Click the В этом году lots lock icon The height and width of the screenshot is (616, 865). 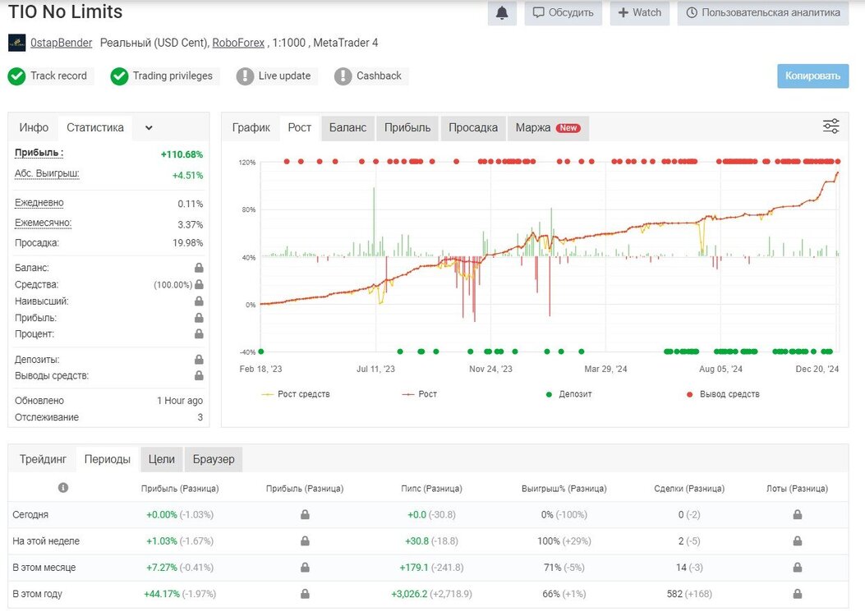pos(797,594)
